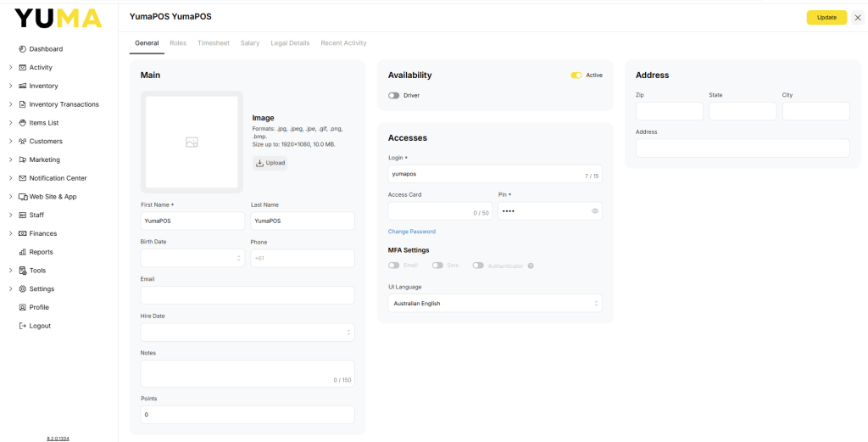Show the Pin using eye icon
Screen dimensions: 868x442
tap(595, 211)
